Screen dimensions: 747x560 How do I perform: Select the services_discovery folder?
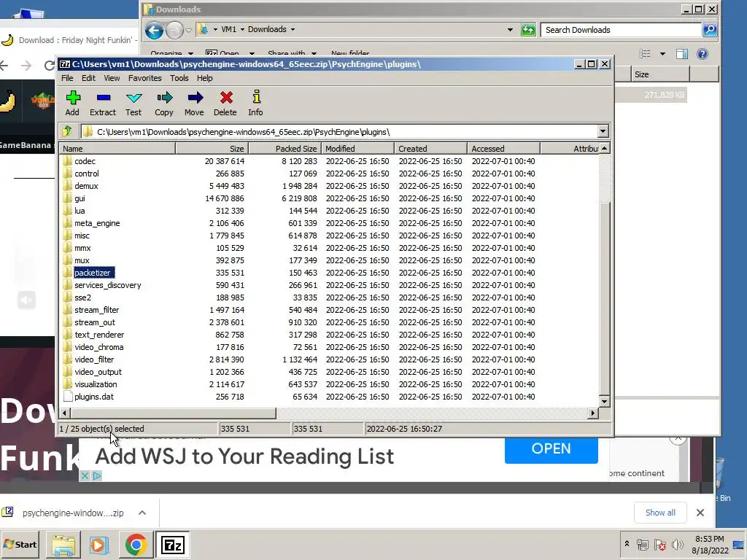pos(108,285)
